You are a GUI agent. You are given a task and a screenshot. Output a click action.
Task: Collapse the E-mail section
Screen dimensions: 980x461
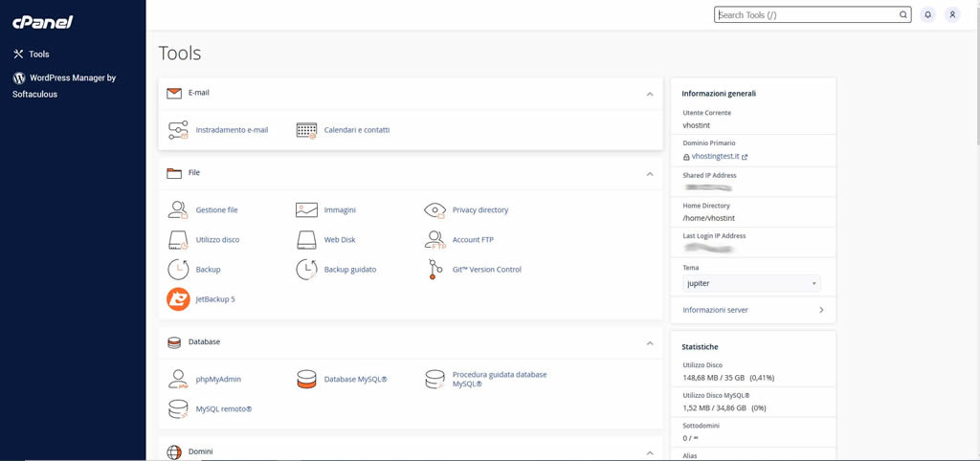tap(650, 94)
